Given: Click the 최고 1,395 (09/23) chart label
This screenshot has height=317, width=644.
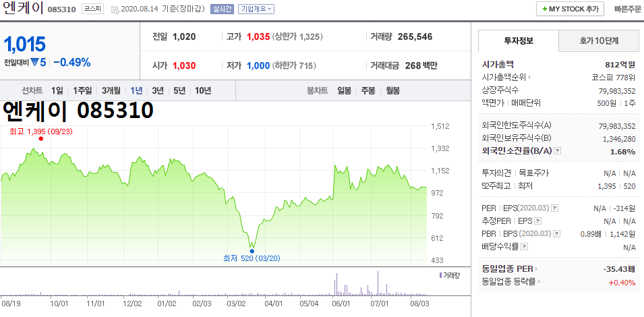Looking at the screenshot, I should [41, 132].
